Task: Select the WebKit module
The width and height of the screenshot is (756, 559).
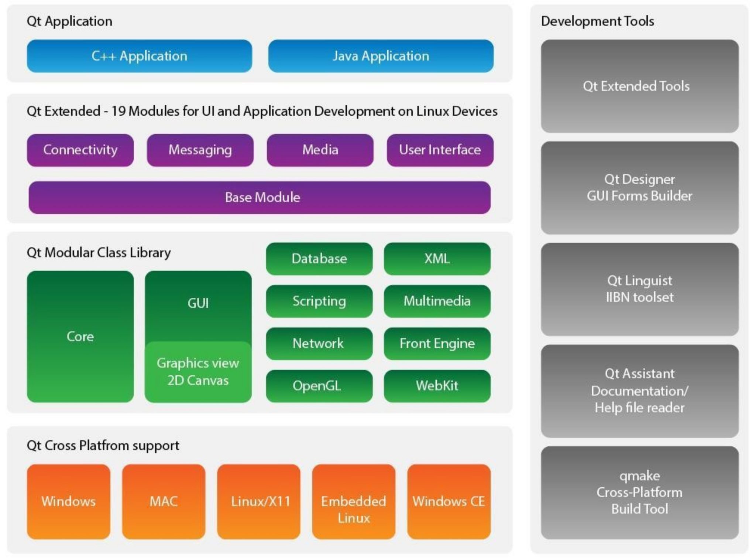Action: click(437, 386)
